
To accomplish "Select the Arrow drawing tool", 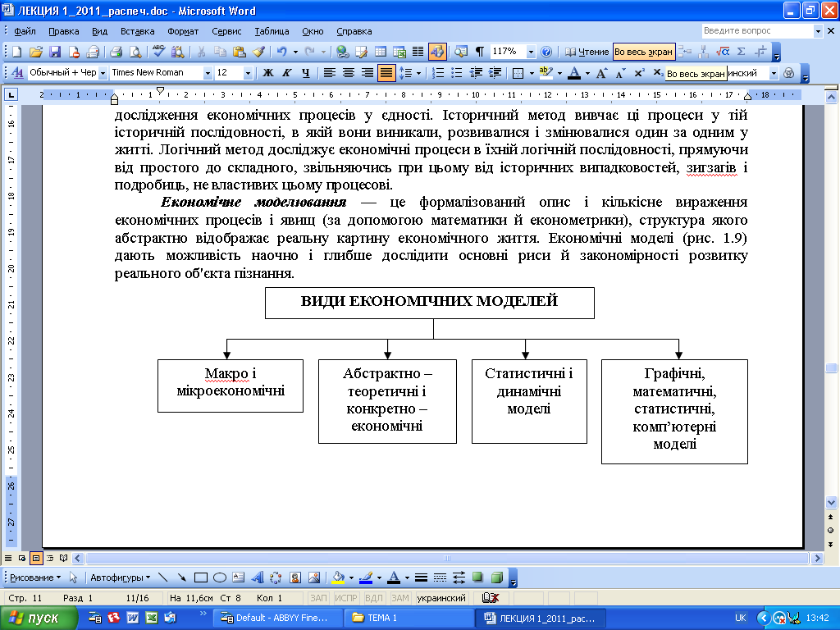I will click(181, 577).
